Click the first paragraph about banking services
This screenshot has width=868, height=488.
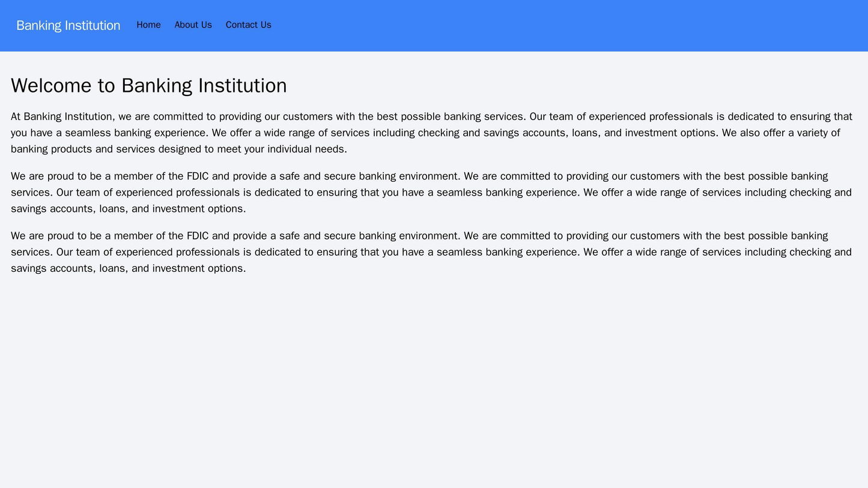click(432, 131)
